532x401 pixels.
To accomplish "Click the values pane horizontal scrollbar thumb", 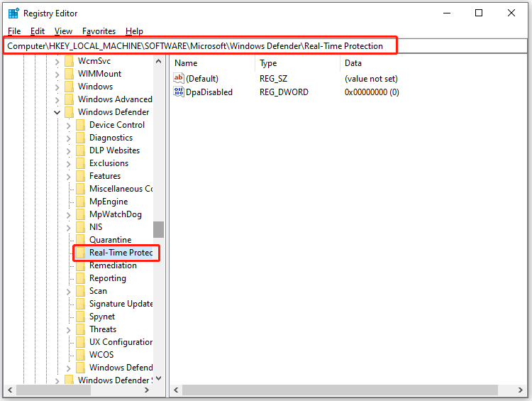I will pyautogui.click(x=340, y=390).
